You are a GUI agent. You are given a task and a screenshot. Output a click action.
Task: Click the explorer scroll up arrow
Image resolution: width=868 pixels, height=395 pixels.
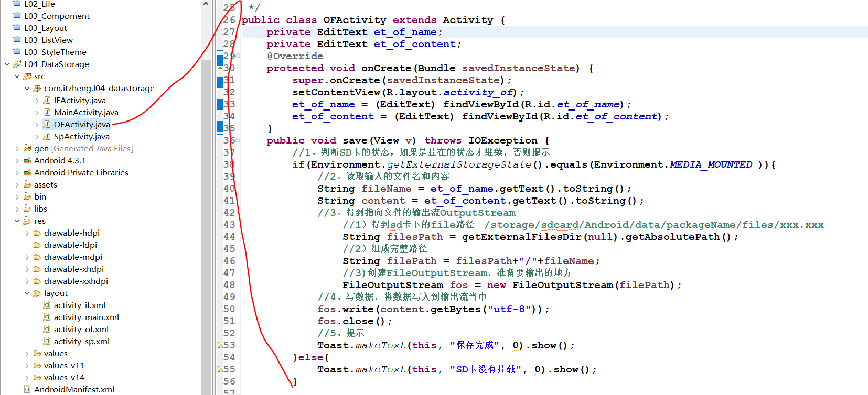coord(206,4)
